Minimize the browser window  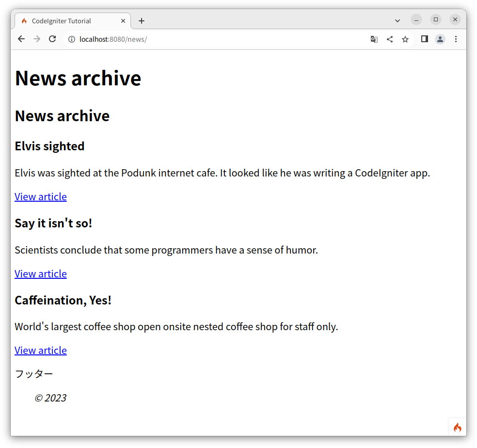click(416, 19)
